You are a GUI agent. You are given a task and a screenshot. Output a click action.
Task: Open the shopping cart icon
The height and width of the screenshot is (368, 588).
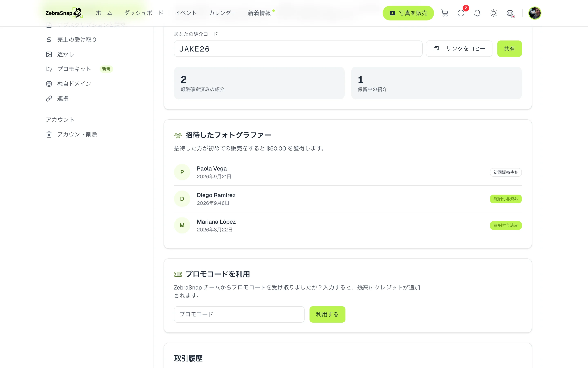pyautogui.click(x=444, y=13)
